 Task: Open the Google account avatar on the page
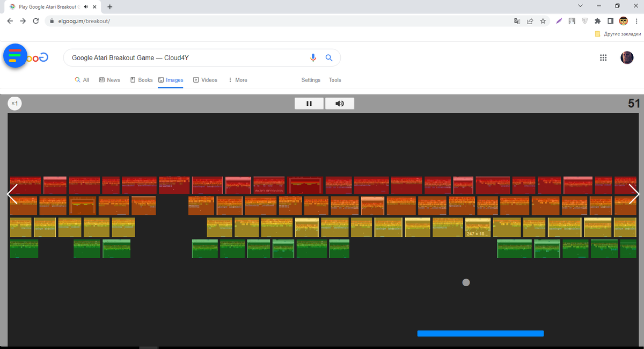627,58
